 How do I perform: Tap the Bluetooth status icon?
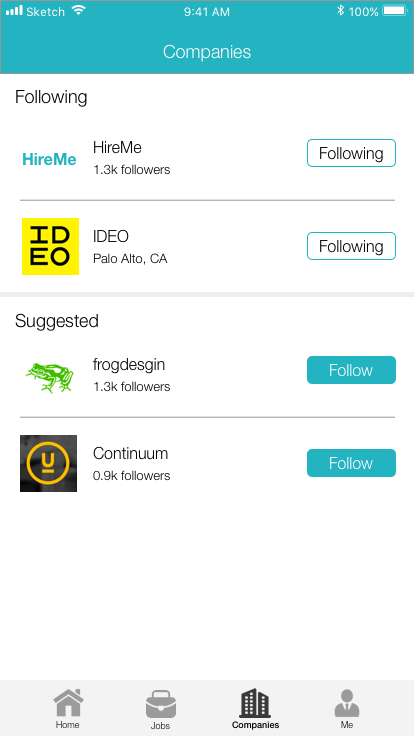(340, 11)
